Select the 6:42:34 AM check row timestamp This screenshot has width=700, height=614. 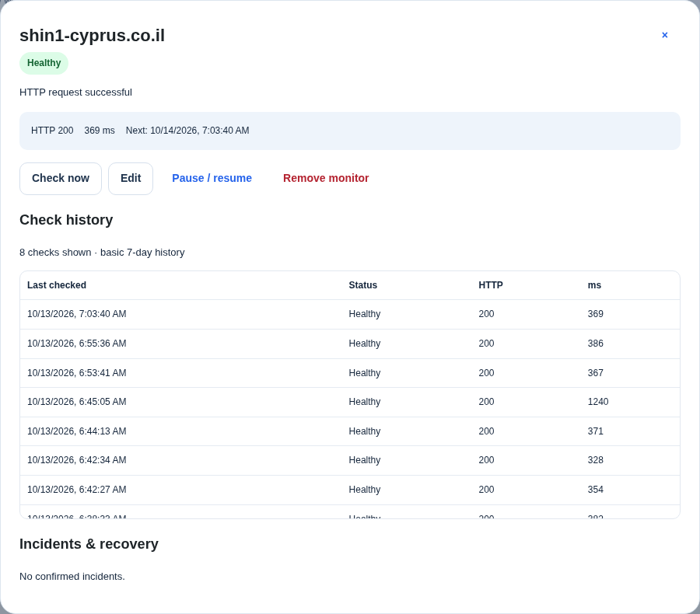(x=77, y=460)
